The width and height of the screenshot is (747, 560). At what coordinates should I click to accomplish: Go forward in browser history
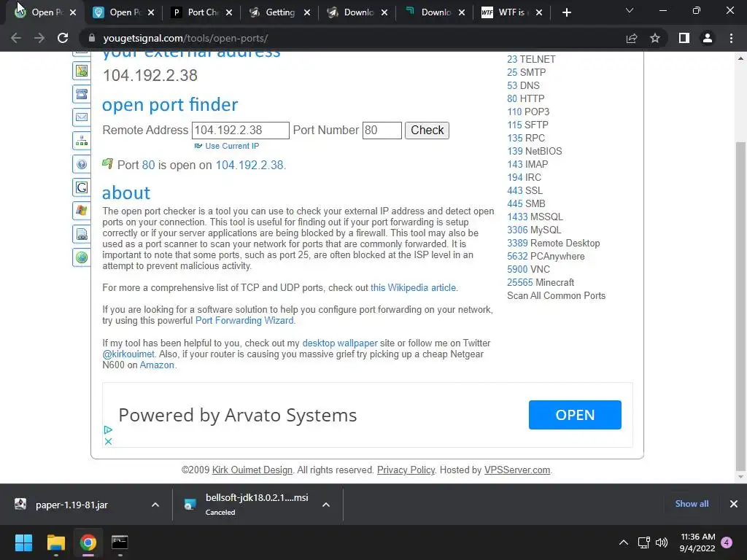click(x=39, y=38)
